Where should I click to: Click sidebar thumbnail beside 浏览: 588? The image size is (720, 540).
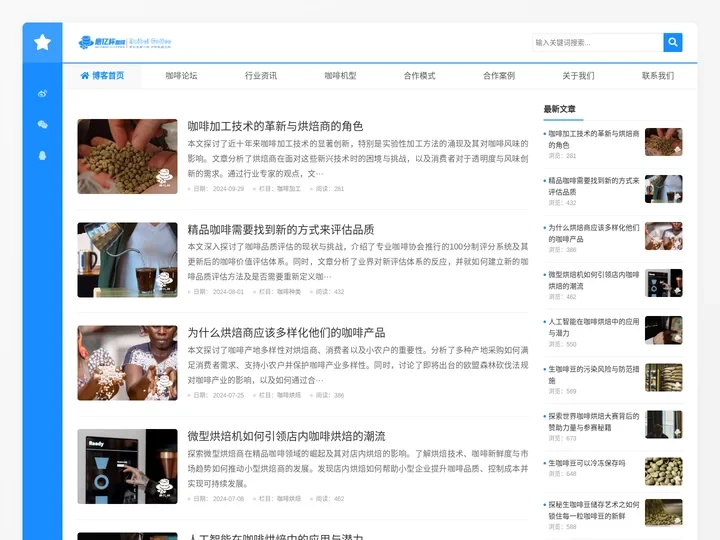(x=664, y=512)
